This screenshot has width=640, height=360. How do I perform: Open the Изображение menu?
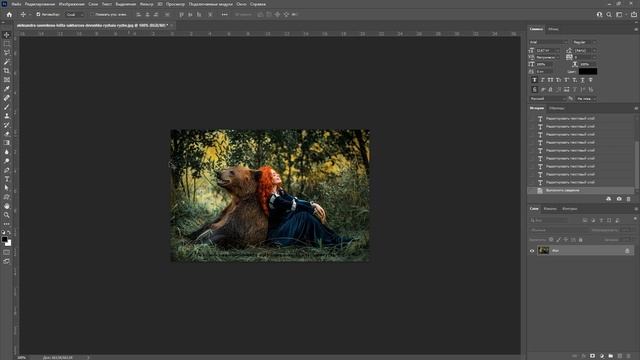(71, 4)
